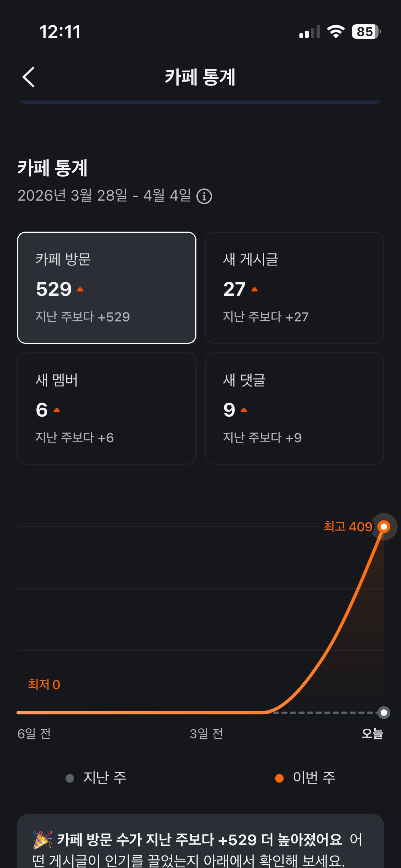Open the date range info icon
The width and height of the screenshot is (401, 868).
point(204,196)
